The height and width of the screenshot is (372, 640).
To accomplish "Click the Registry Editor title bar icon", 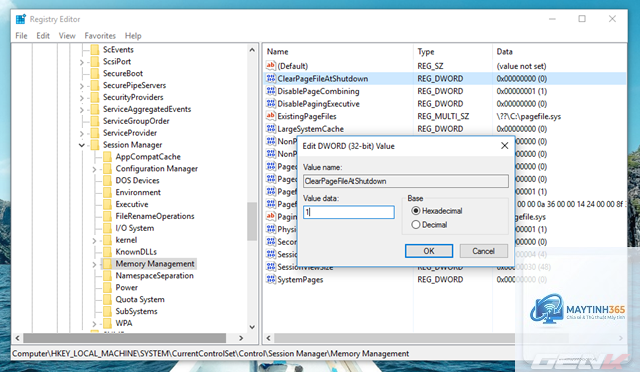I will (x=20, y=19).
